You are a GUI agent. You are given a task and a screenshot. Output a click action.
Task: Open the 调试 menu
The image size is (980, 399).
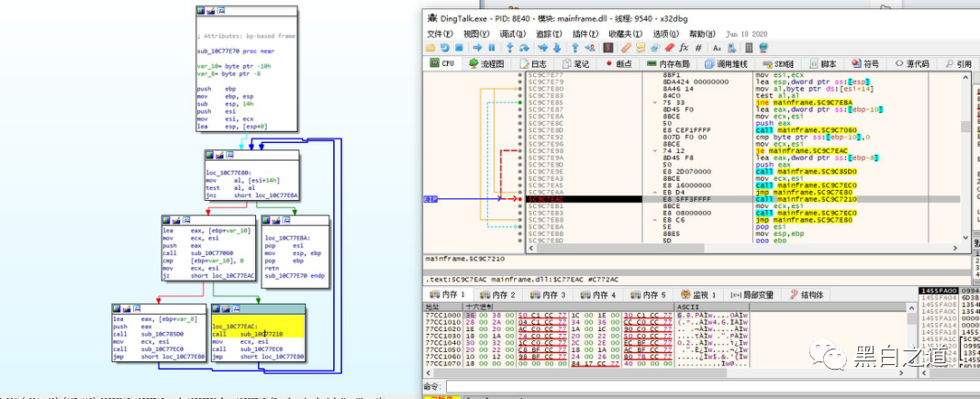point(512,34)
